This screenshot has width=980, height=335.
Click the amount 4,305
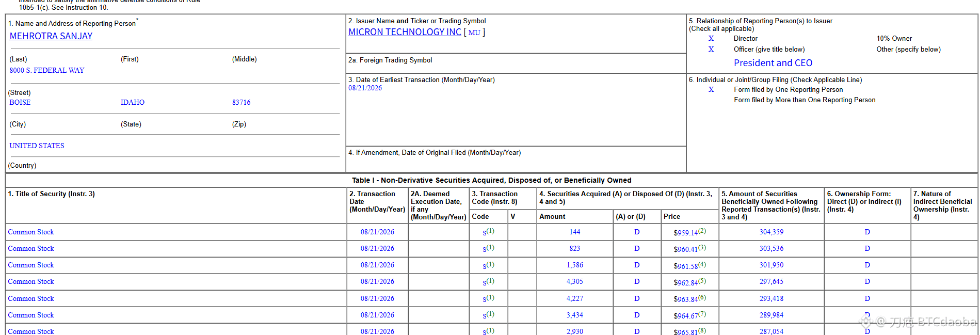(575, 282)
